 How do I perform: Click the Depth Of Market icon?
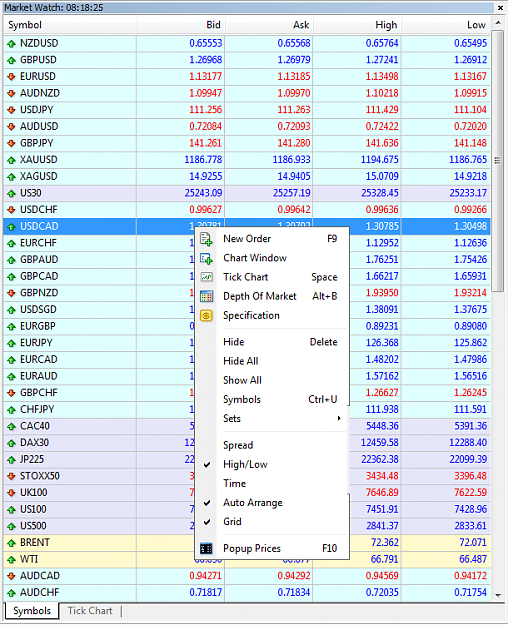[206, 296]
